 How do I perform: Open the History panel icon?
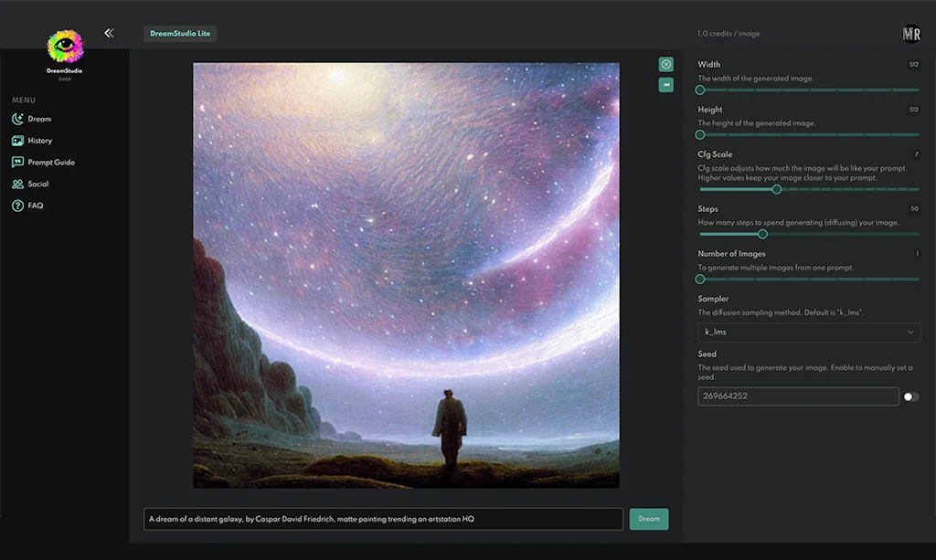pyautogui.click(x=17, y=141)
